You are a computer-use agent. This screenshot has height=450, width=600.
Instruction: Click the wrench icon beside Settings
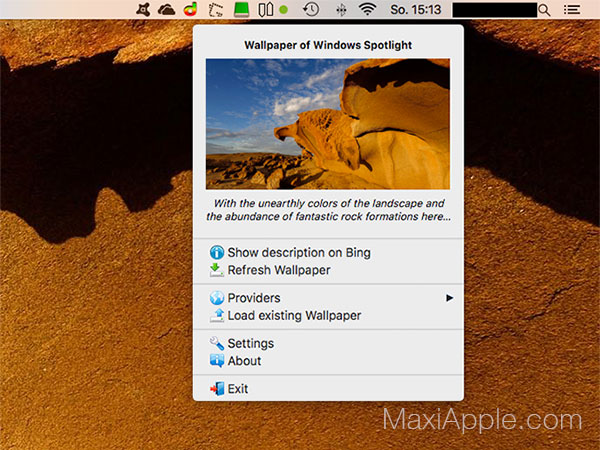coord(217,343)
